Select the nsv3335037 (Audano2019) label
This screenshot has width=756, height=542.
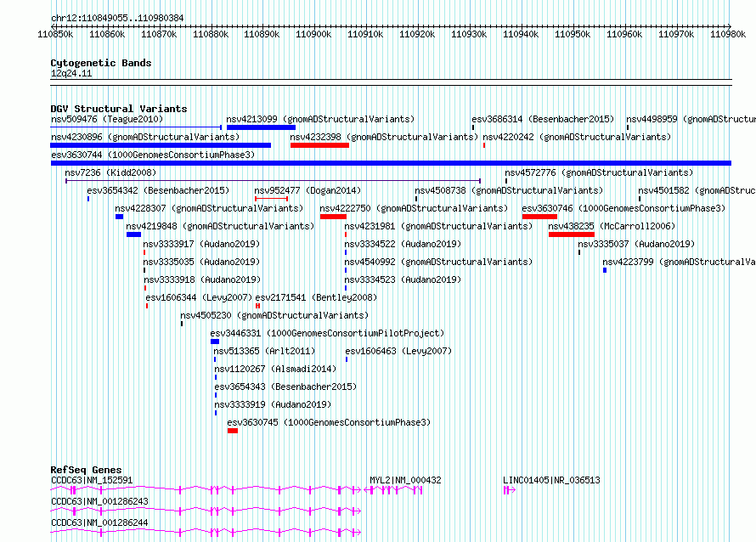(x=636, y=244)
